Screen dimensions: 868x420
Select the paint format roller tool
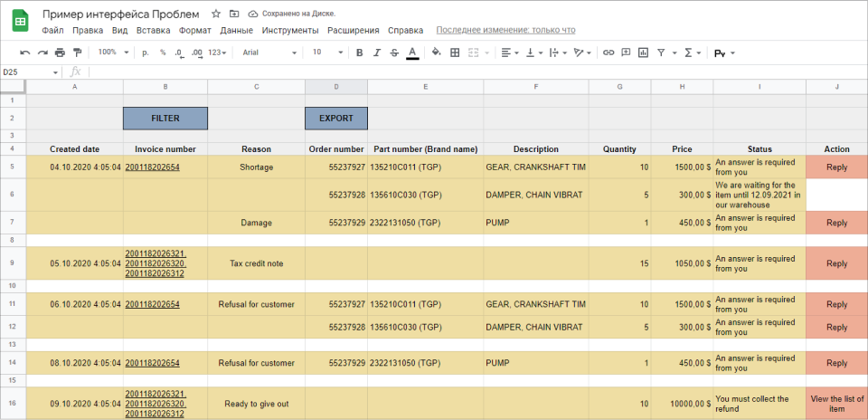(x=77, y=52)
